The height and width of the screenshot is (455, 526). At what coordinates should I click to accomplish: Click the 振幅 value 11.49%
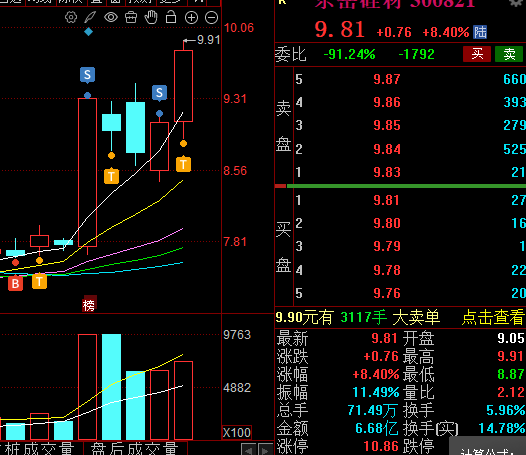tap(376, 392)
